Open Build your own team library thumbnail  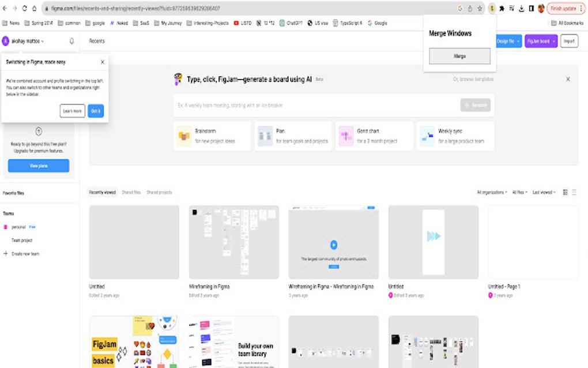point(233,341)
